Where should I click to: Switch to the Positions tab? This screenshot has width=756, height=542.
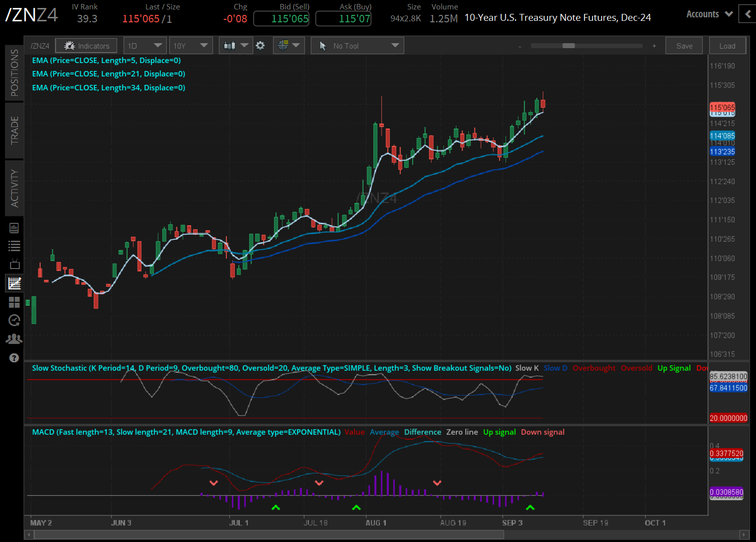(14, 72)
